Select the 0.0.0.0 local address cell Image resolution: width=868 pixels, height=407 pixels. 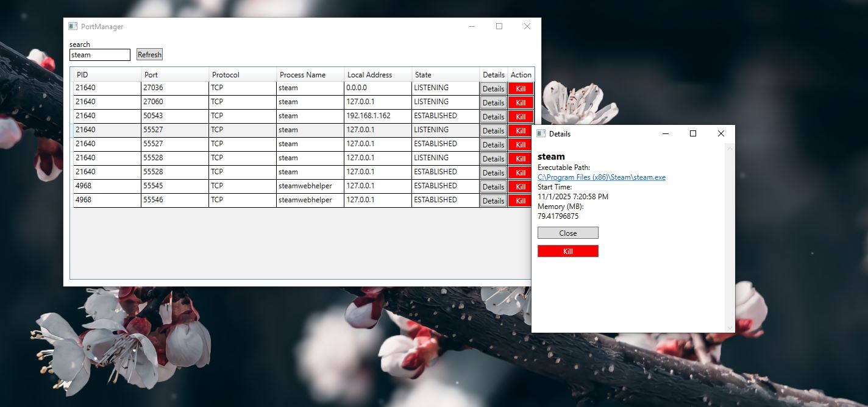click(x=378, y=88)
